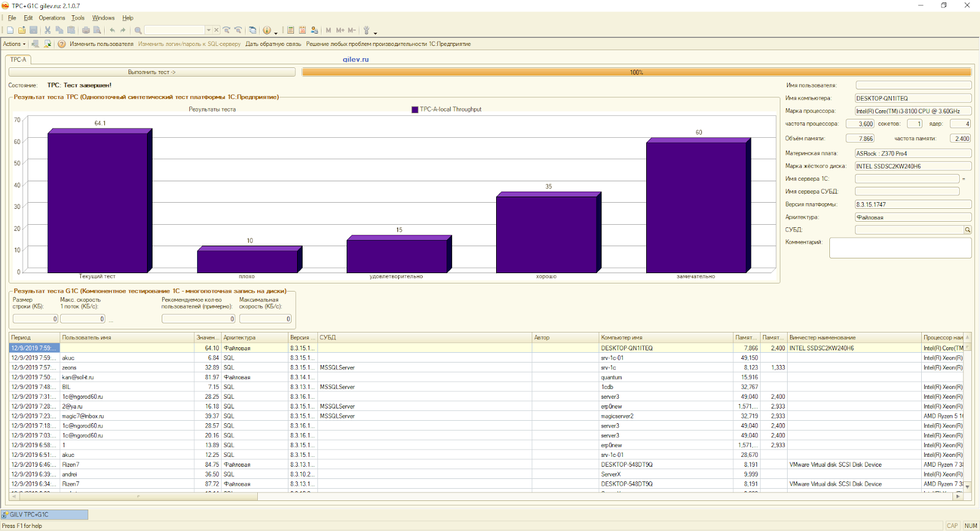Image resolution: width=980 pixels, height=531 pixels.
Task: Open dropdown arrow next to Info icon
Action: (x=276, y=32)
